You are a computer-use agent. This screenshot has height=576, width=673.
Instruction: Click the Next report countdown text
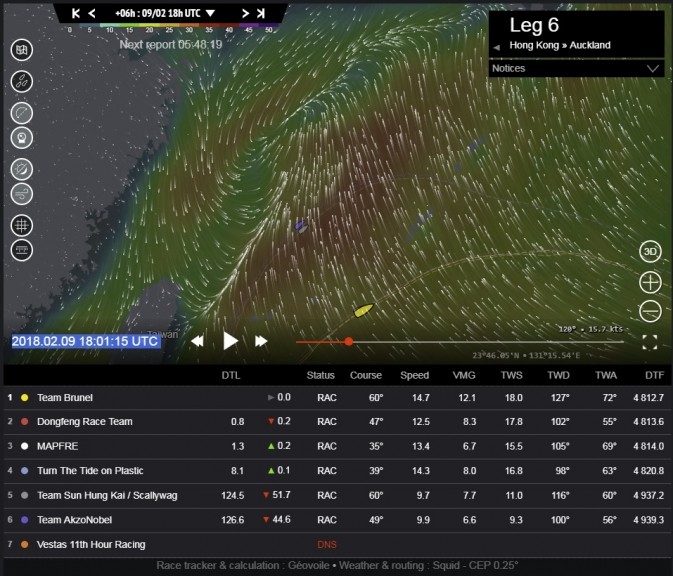pos(171,44)
